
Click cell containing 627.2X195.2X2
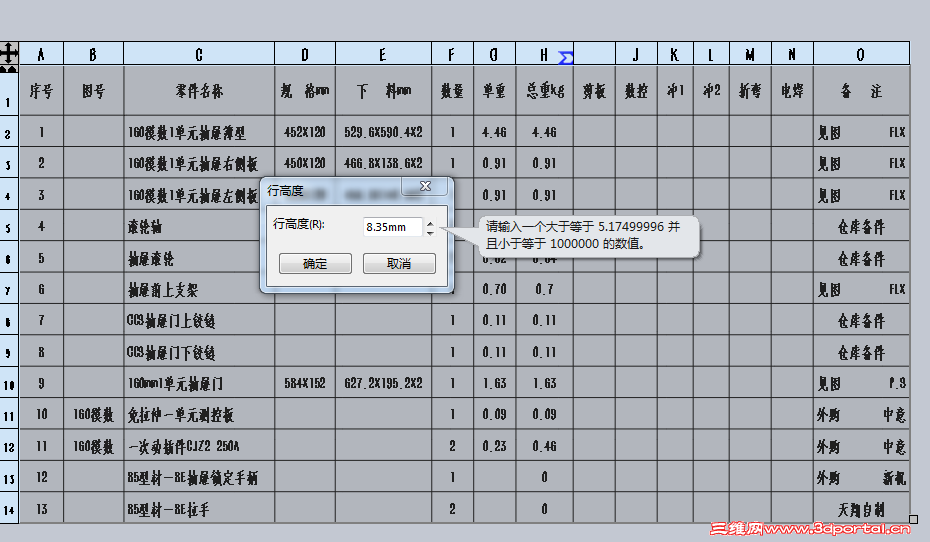[x=383, y=383]
